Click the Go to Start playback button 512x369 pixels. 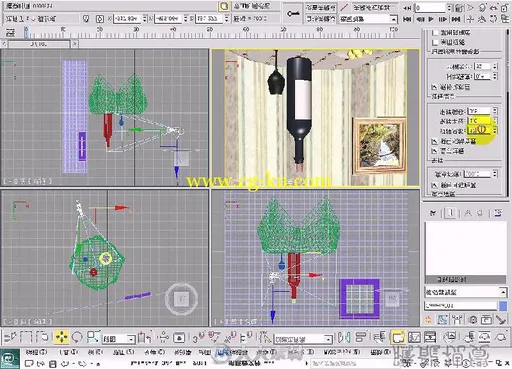pyautogui.click(x=407, y=19)
